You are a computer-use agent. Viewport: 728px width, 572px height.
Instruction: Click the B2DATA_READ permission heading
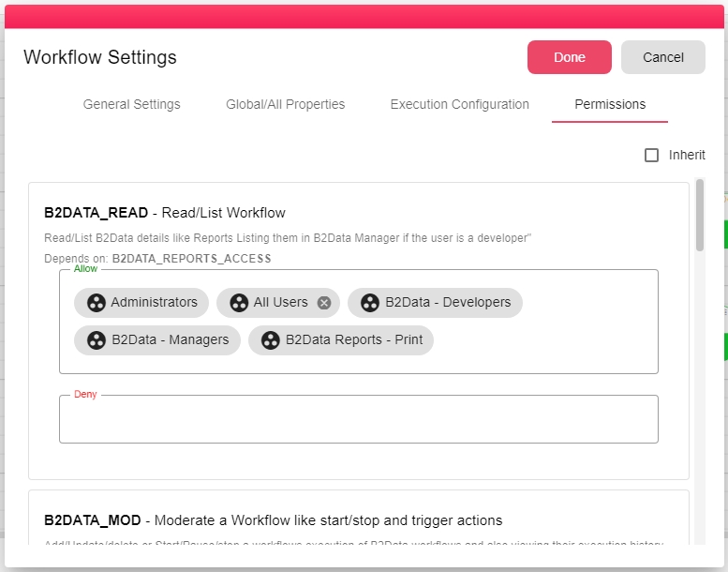tap(165, 213)
